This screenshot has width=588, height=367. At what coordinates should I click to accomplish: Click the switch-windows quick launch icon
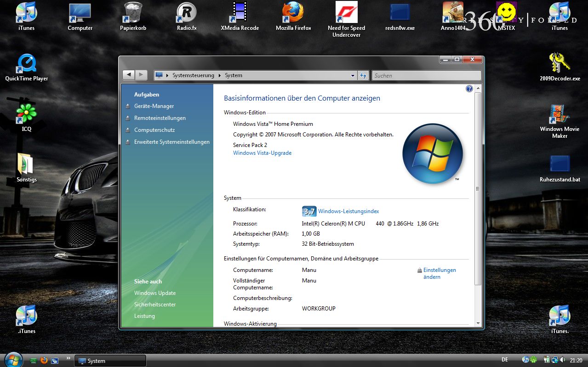coord(55,361)
